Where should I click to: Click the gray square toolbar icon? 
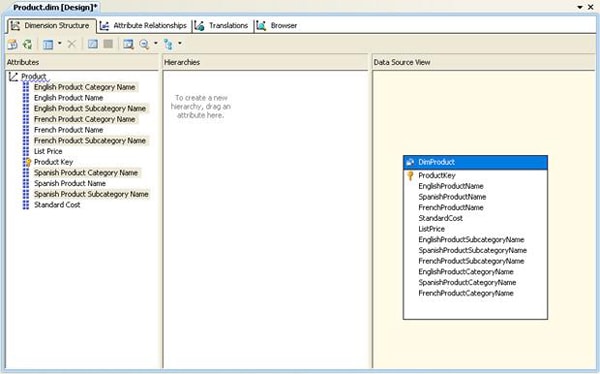108,44
